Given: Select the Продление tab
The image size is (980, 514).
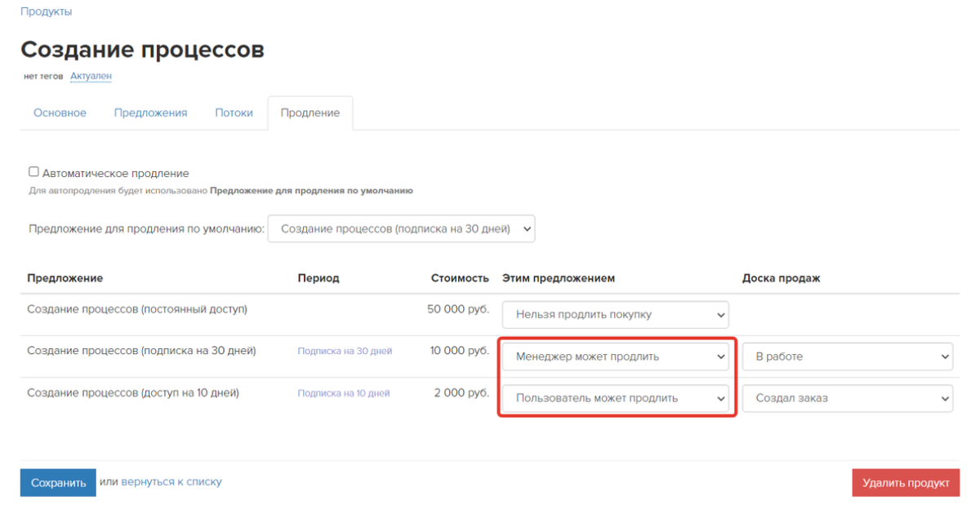Looking at the screenshot, I should point(310,113).
